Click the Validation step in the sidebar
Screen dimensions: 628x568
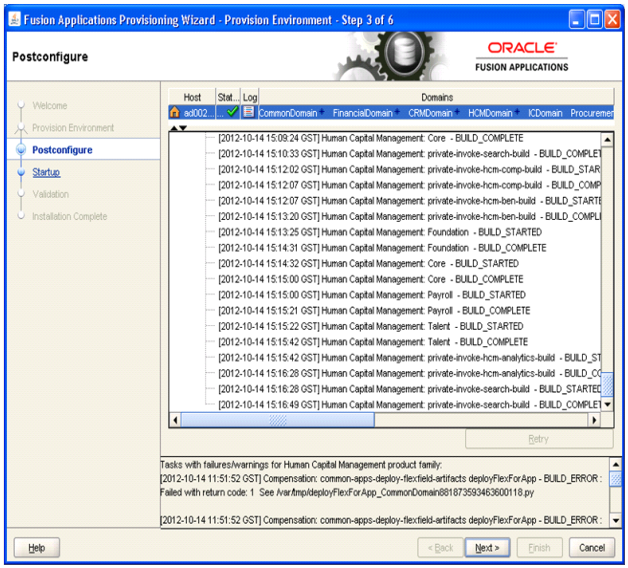pyautogui.click(x=50, y=194)
